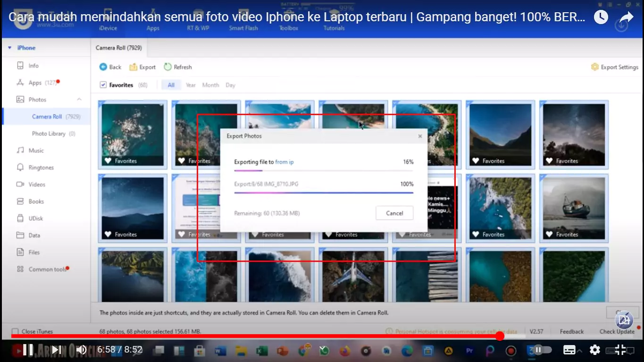Click the IMG_8710.JPG 100% progress bar
Screen dimensions: 644x362
tap(324, 192)
